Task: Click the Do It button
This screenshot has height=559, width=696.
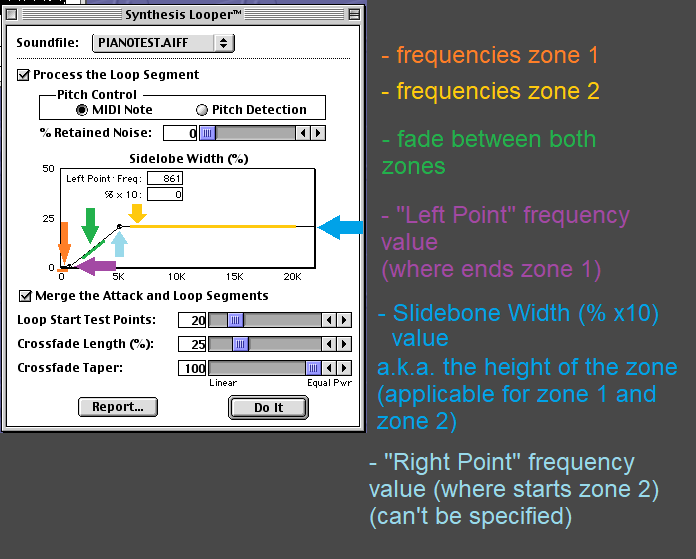Action: pos(268,408)
